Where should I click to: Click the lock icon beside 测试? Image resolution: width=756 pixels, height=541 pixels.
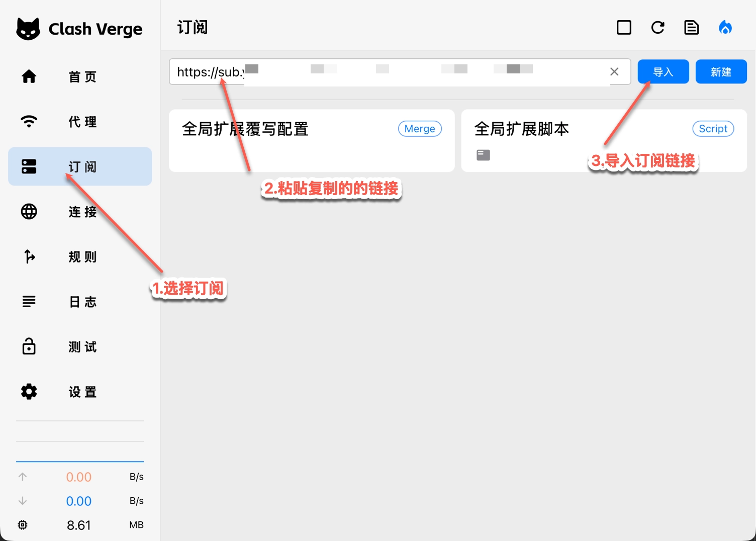[x=29, y=346]
